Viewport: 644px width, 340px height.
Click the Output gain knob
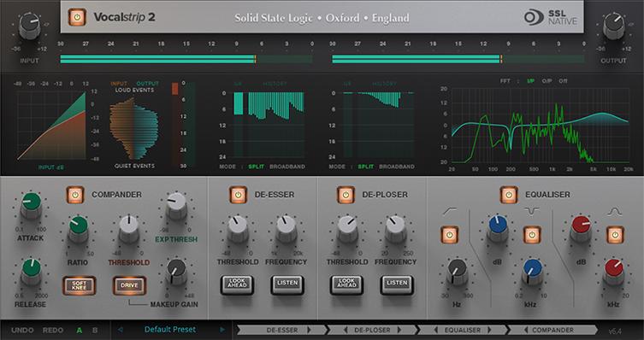click(614, 26)
